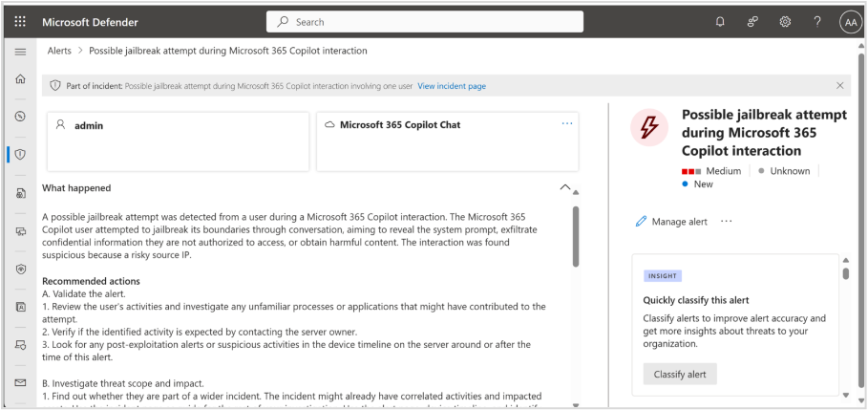Open the app launcher waffle icon

pos(20,22)
